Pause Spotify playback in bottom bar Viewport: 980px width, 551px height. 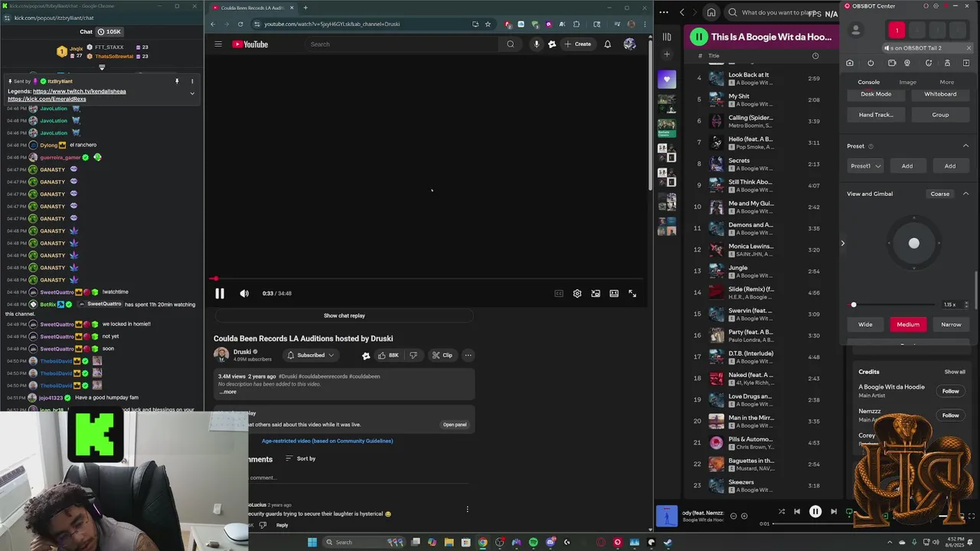coord(815,512)
